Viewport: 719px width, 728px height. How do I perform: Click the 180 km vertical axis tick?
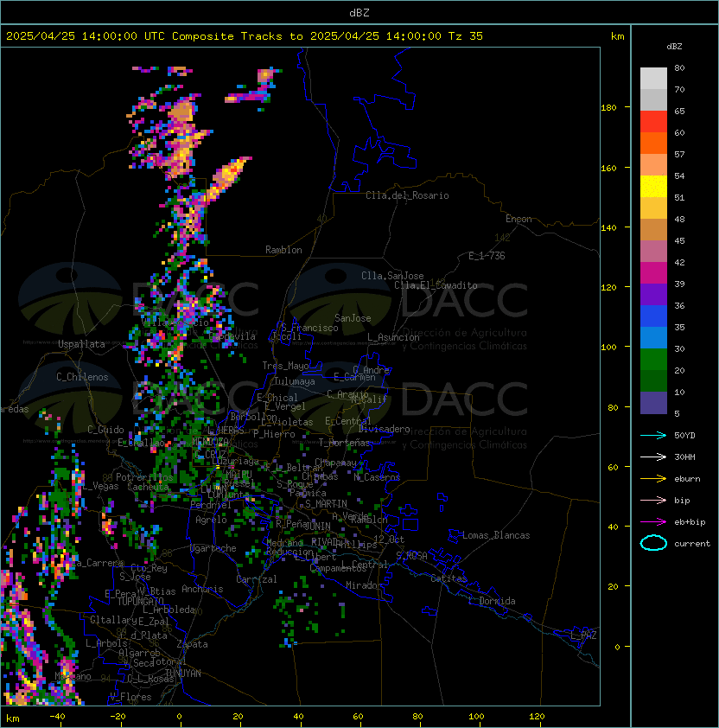pos(608,107)
